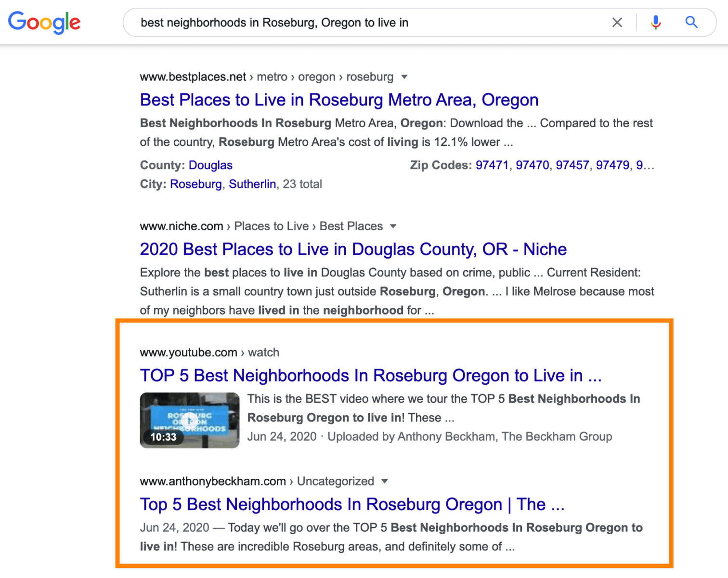Start voice search with the microphone icon

655,22
